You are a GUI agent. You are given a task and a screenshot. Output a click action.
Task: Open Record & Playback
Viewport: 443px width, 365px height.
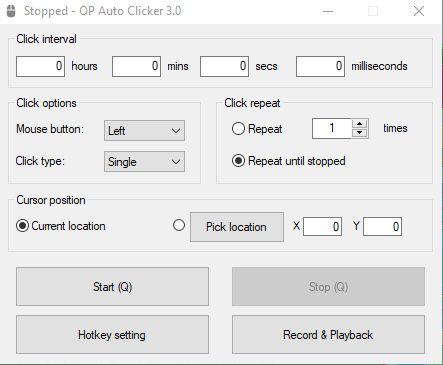(x=328, y=335)
